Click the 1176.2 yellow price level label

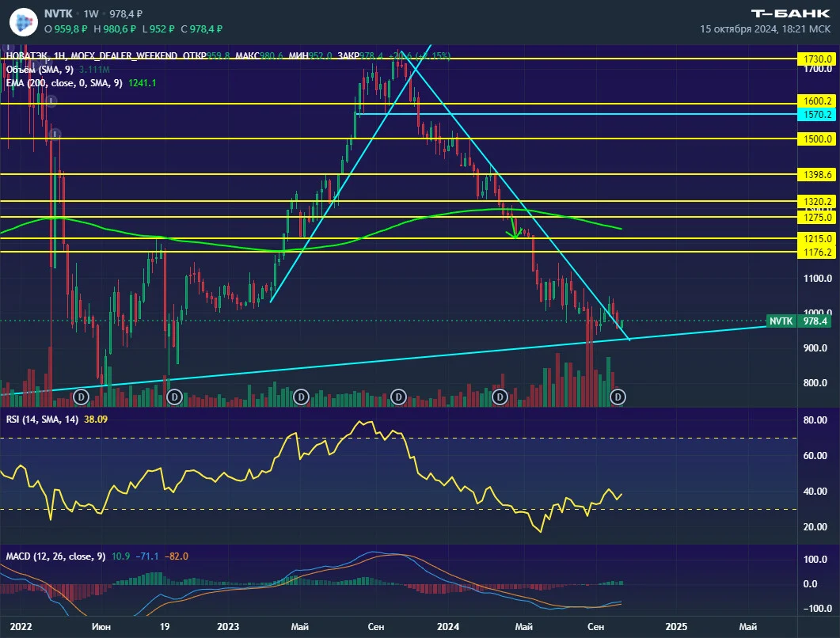[x=817, y=253]
